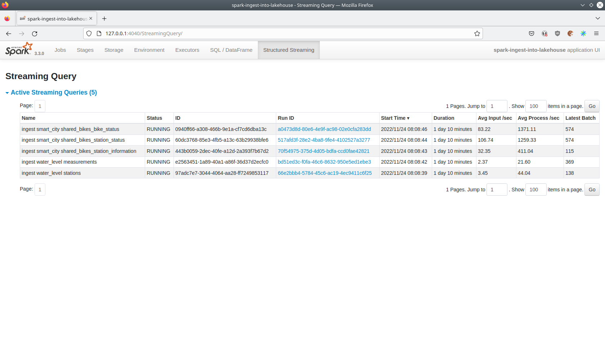
Task: Close the spark-ingest-into-lakehouse tab
Action: click(91, 18)
